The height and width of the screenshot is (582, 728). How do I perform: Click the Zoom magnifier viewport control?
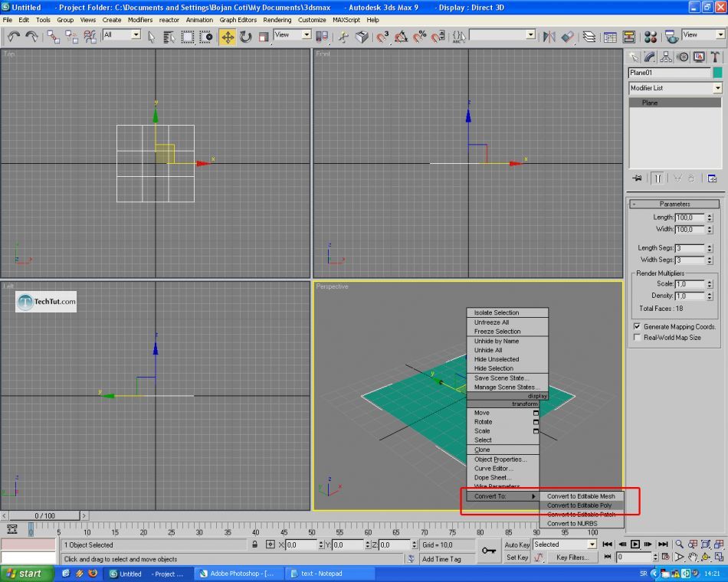click(679, 544)
